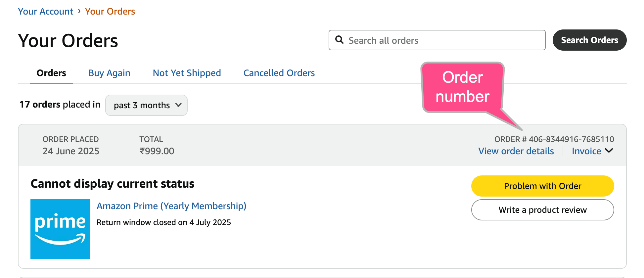Click the dropdown arrow beside past 3 months

tap(178, 105)
